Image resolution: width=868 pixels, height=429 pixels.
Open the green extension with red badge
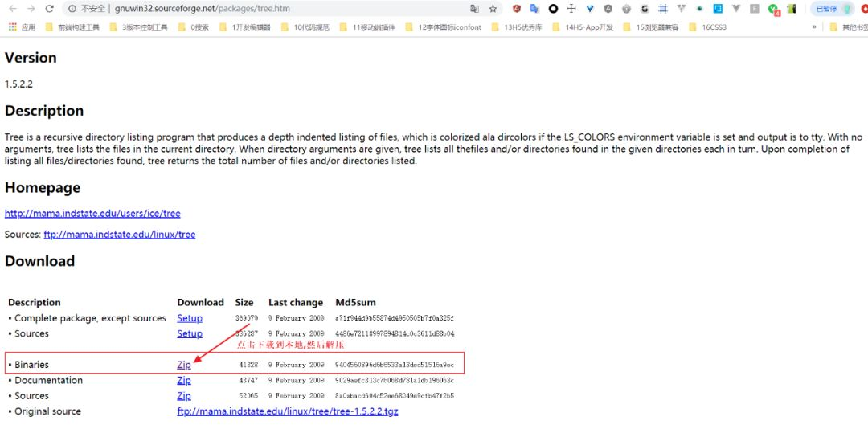click(x=773, y=10)
